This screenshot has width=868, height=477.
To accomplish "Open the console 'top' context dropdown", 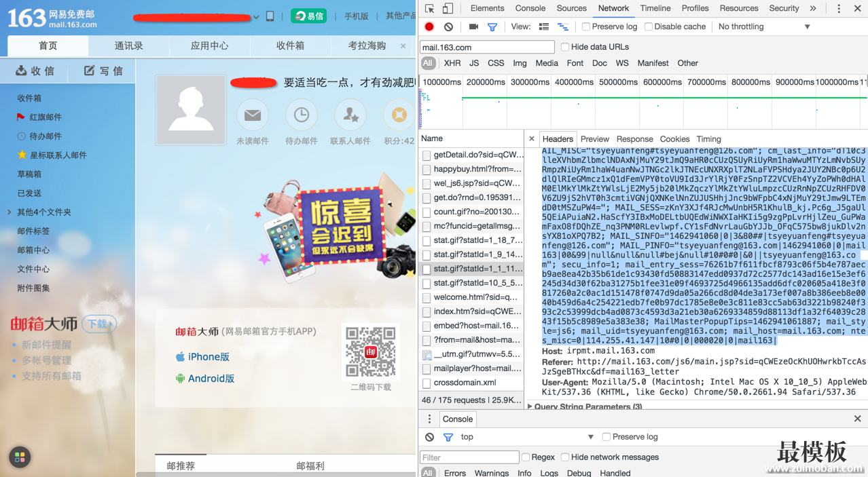I will pos(528,437).
